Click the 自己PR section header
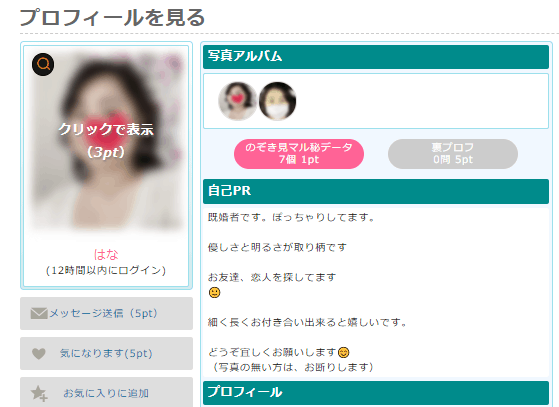The height and width of the screenshot is (407, 559). pyautogui.click(x=376, y=191)
